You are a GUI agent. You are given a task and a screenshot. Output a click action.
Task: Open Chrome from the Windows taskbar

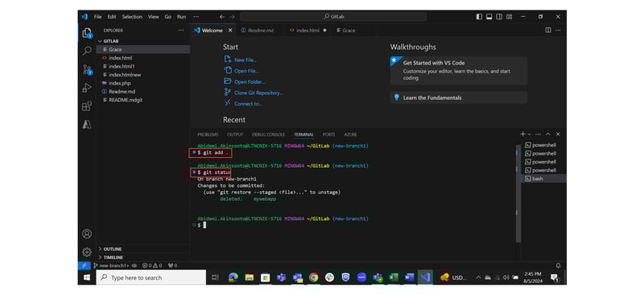click(x=313, y=278)
